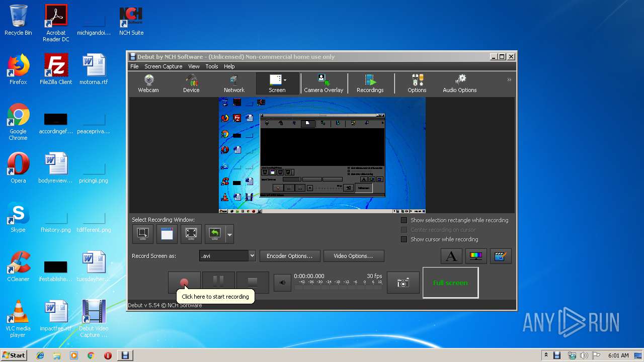Open the Recordings list
Screen dimensions: 644x362
coord(370,83)
